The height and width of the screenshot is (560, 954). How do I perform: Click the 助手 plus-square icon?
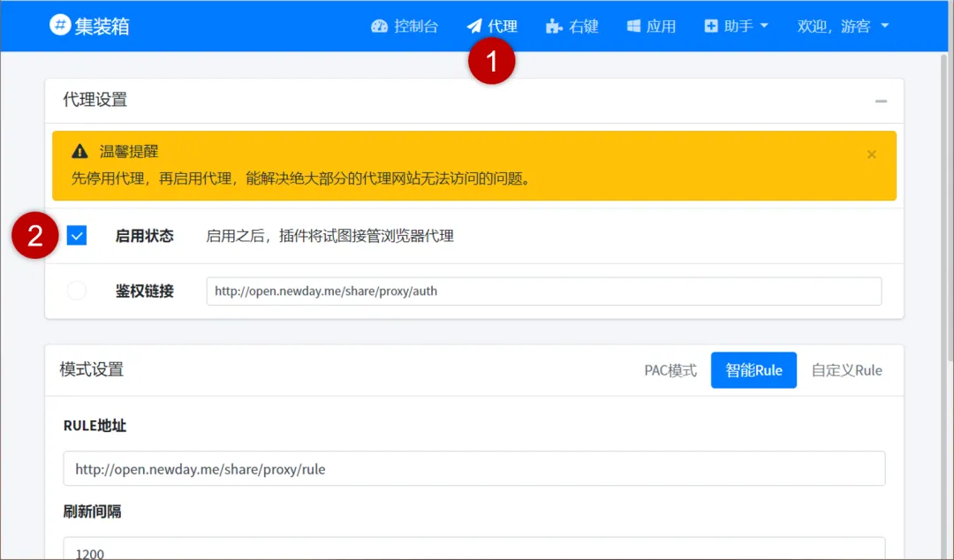tap(711, 26)
